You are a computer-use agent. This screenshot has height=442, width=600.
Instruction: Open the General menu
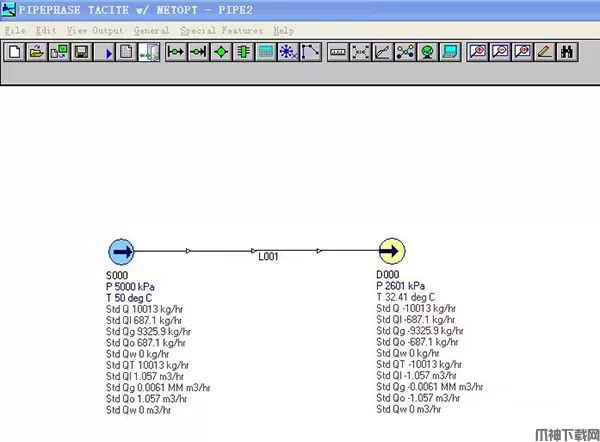pyautogui.click(x=152, y=31)
